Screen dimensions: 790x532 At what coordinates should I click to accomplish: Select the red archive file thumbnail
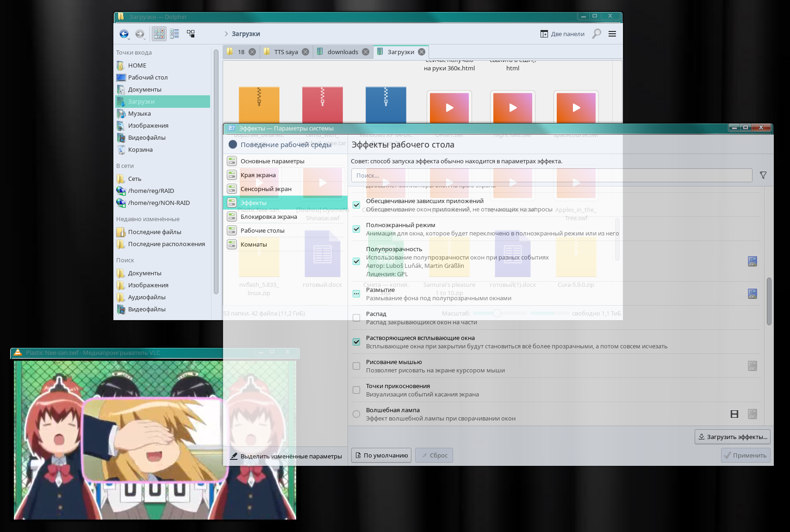click(323, 105)
